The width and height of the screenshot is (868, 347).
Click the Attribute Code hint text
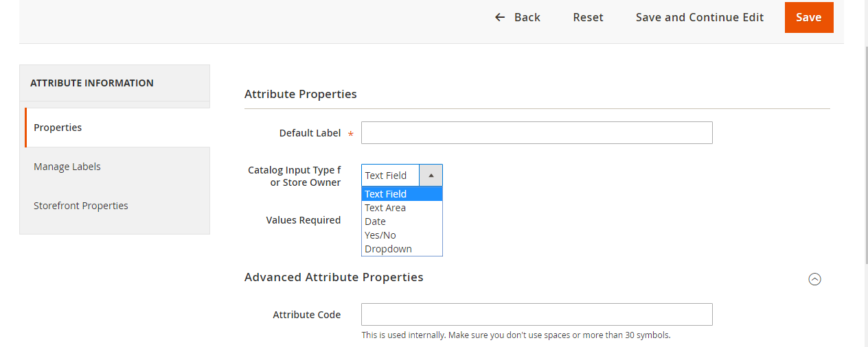(516, 335)
